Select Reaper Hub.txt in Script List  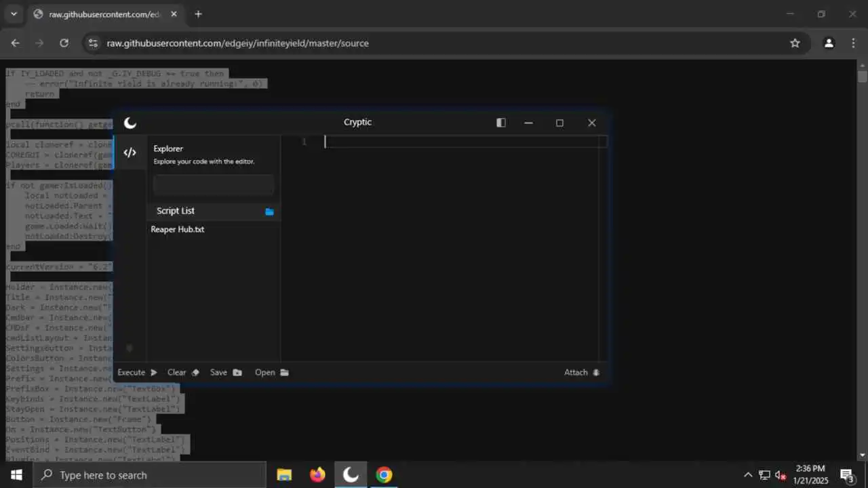click(x=178, y=229)
